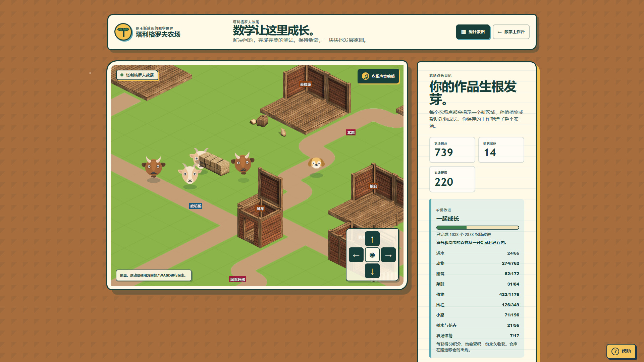
Task: Select the 树木与花卉 21/56 row
Action: click(x=478, y=325)
